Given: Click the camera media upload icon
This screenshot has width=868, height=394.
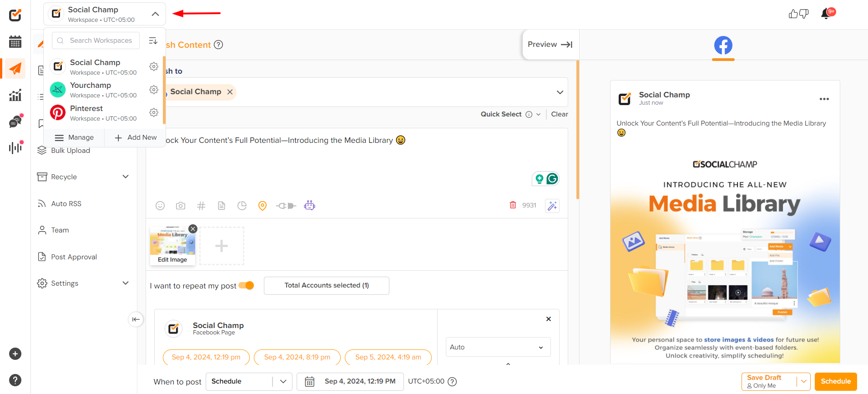Looking at the screenshot, I should (x=181, y=206).
